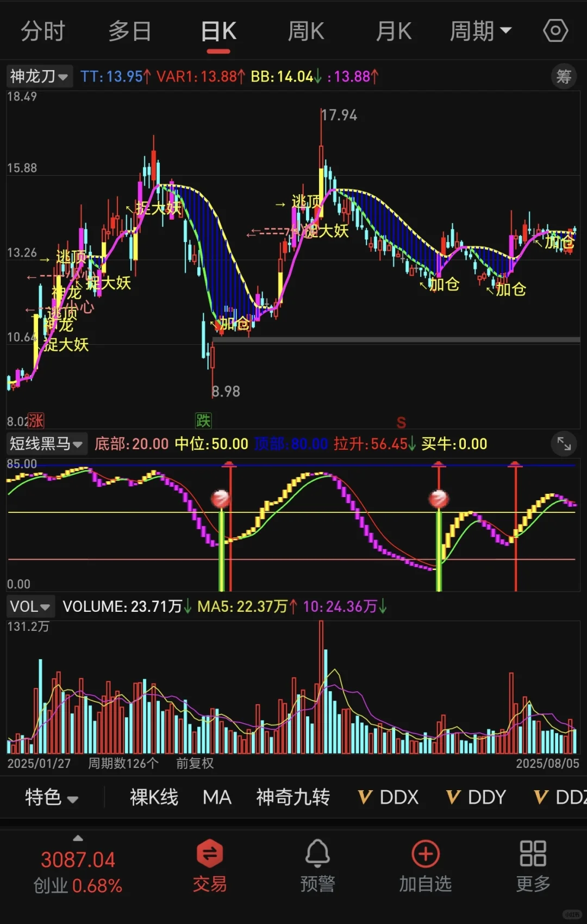Tap the 顶部:80.00 value label
The width and height of the screenshot is (587, 924).
pyautogui.click(x=291, y=444)
